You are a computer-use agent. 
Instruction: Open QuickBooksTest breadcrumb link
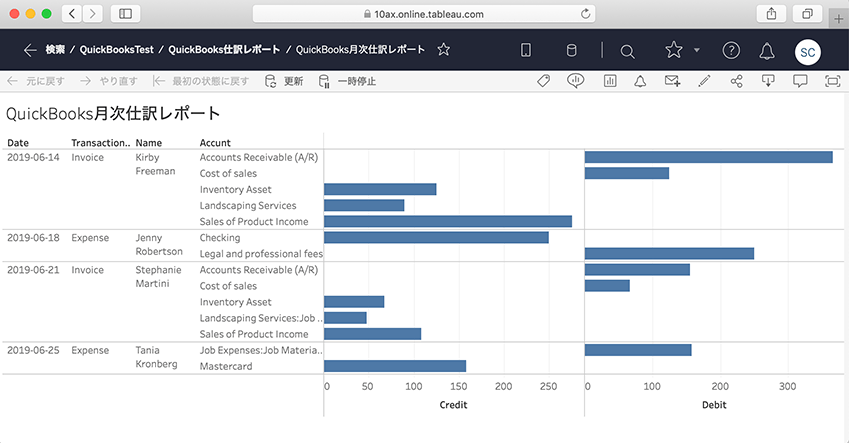pyautogui.click(x=117, y=50)
